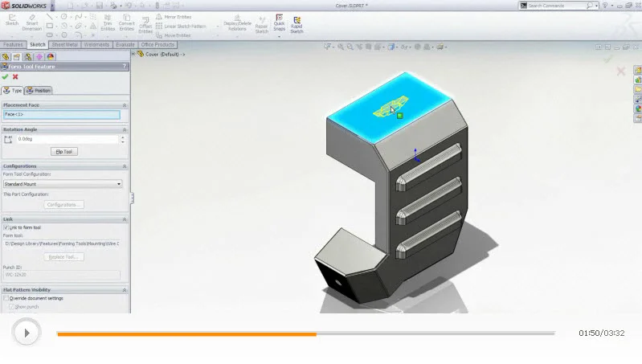The width and height of the screenshot is (642, 364).
Task: Open the DimXpertManager tab icon
Action: coord(39,57)
